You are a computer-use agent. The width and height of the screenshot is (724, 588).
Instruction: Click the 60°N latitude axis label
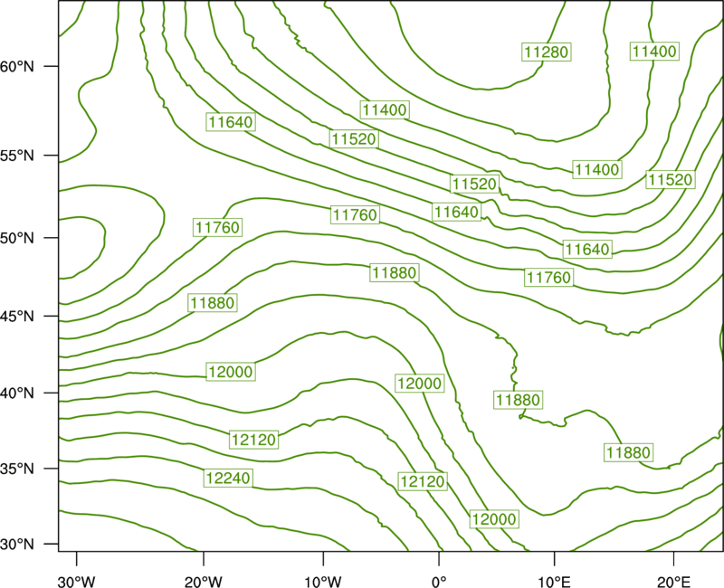17,66
